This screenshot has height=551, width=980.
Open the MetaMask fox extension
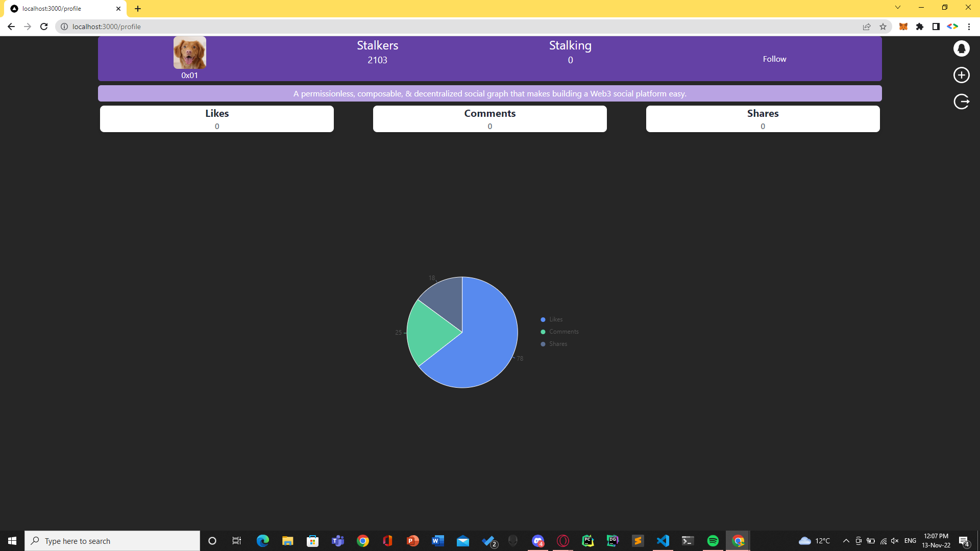(x=903, y=27)
